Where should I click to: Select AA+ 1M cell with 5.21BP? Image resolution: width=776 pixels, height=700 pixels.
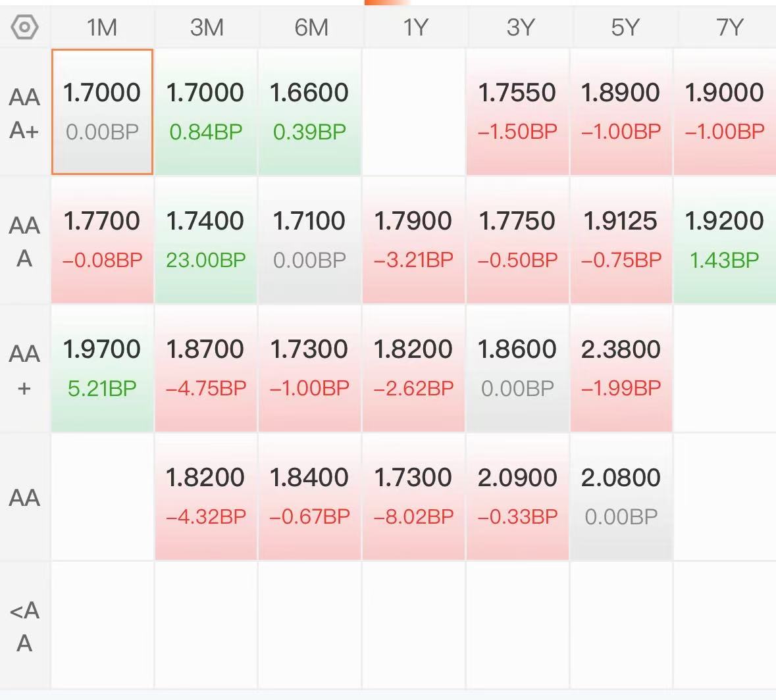tap(102, 368)
